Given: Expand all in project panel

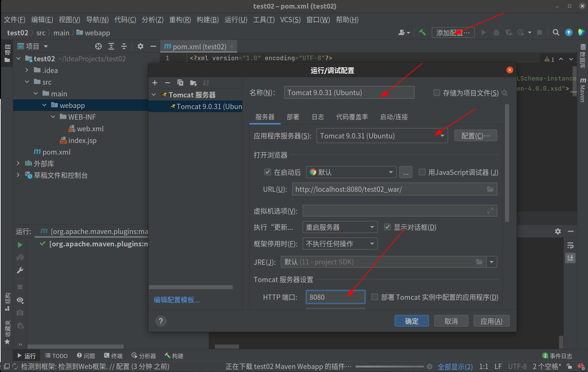Looking at the screenshot, I should coord(111,46).
